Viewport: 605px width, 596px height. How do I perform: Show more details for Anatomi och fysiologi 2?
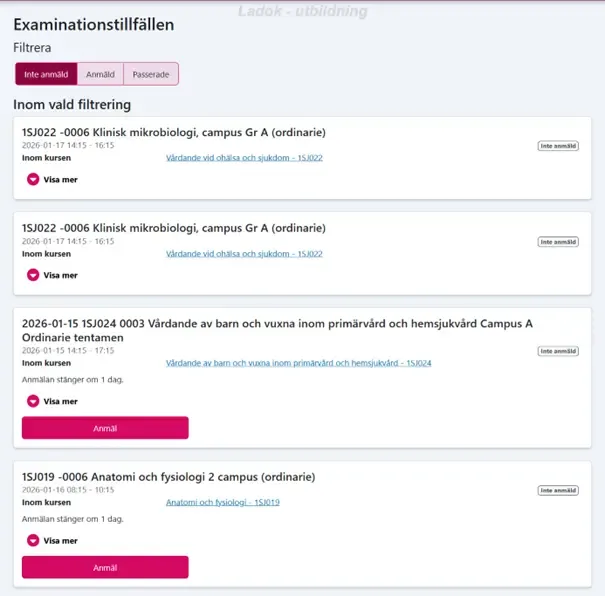(60, 540)
